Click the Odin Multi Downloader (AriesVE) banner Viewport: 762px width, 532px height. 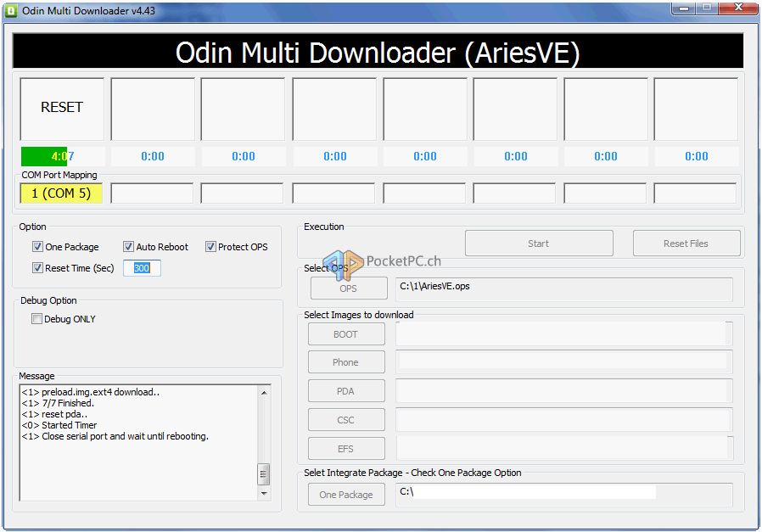(378, 51)
